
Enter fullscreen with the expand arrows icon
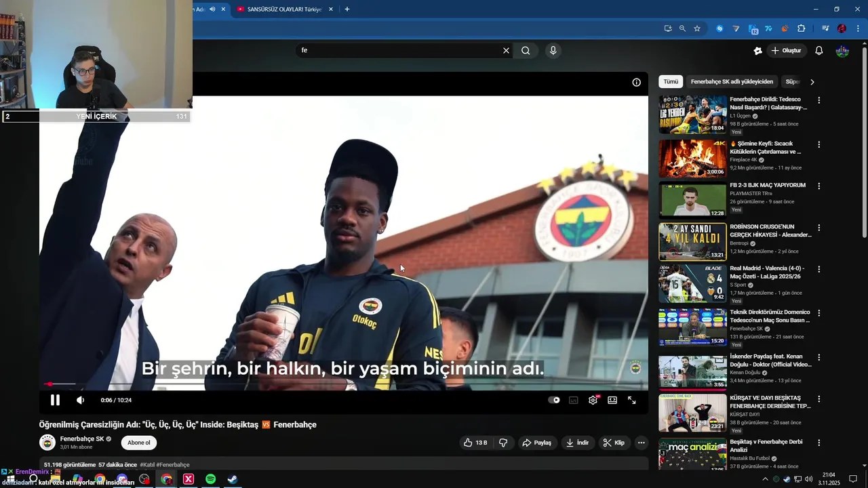click(631, 400)
